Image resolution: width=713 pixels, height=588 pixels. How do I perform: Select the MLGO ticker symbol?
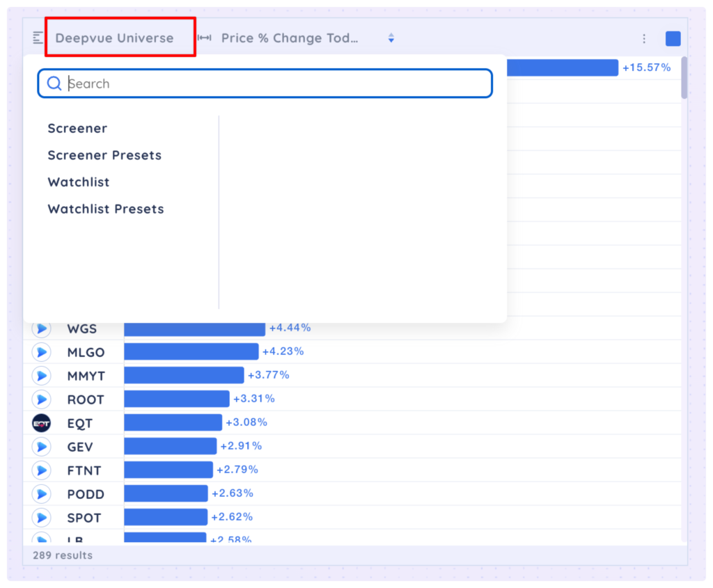click(x=86, y=352)
